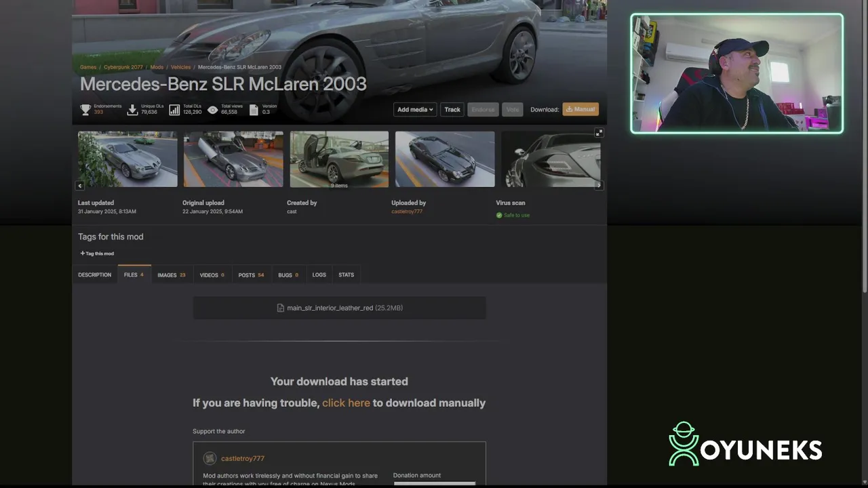
Task: Switch to the Images tab
Action: (x=172, y=274)
